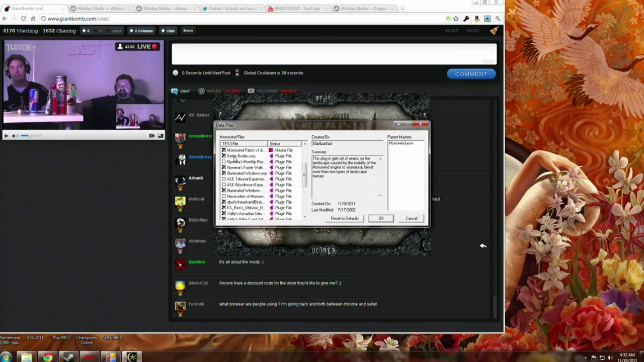
Task: Click the Amazon extension icon
Action: [x=477, y=19]
